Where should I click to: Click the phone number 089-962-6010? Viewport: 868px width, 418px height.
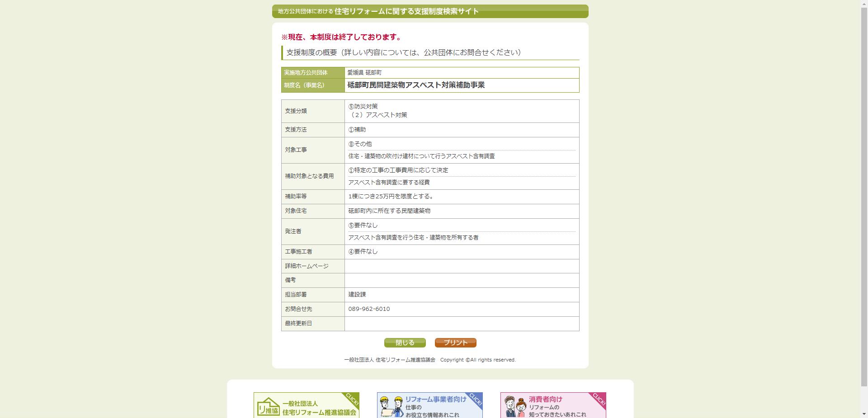click(368, 309)
